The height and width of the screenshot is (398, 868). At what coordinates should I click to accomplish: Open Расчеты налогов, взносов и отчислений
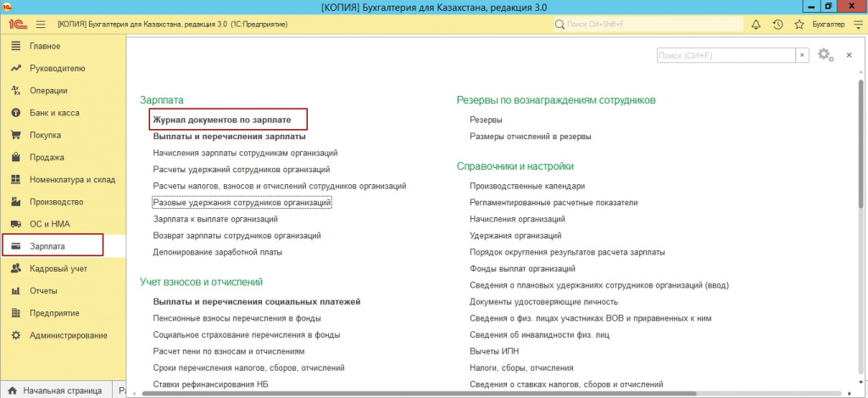pyautogui.click(x=280, y=186)
